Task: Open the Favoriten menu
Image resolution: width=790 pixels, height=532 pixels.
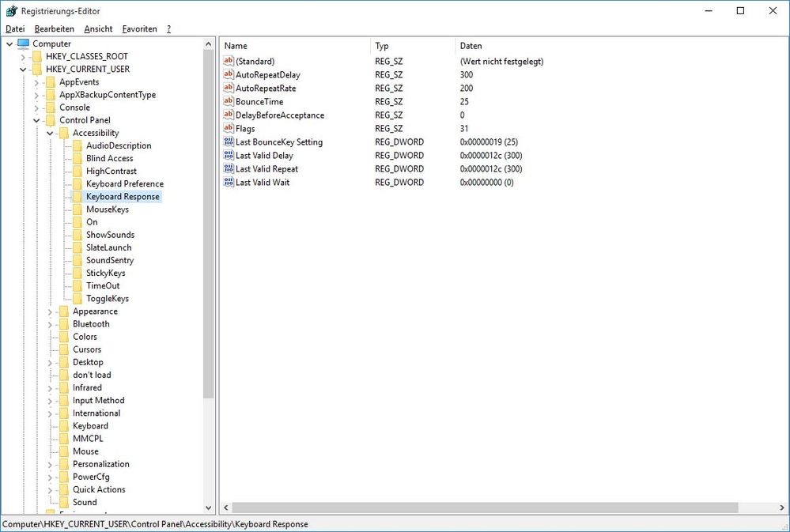Action: click(139, 29)
